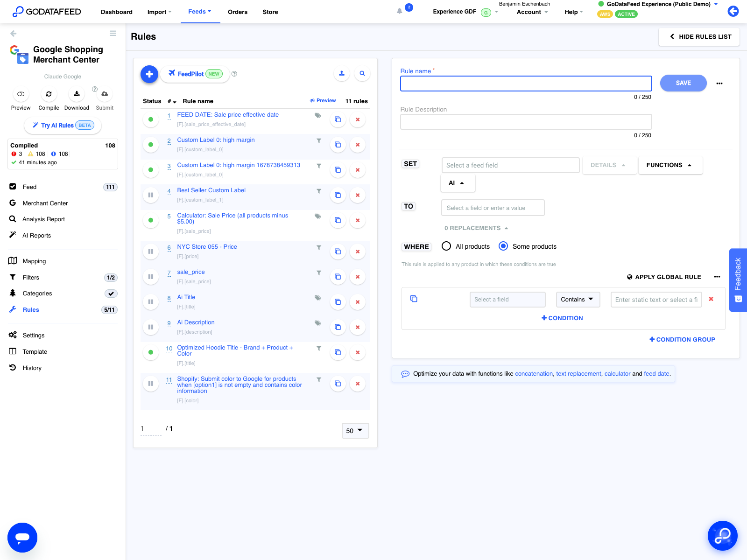Toggle status of Custom Label 0: high margin rule

151,145
